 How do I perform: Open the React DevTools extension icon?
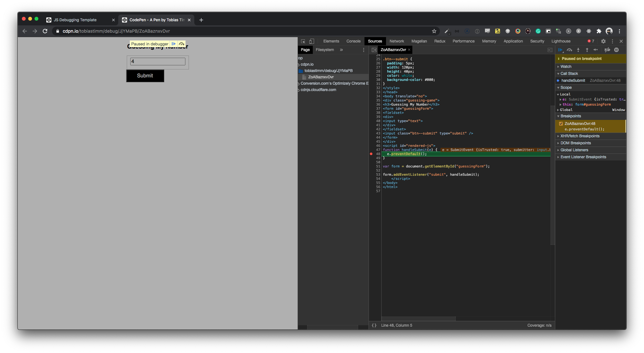(x=589, y=31)
